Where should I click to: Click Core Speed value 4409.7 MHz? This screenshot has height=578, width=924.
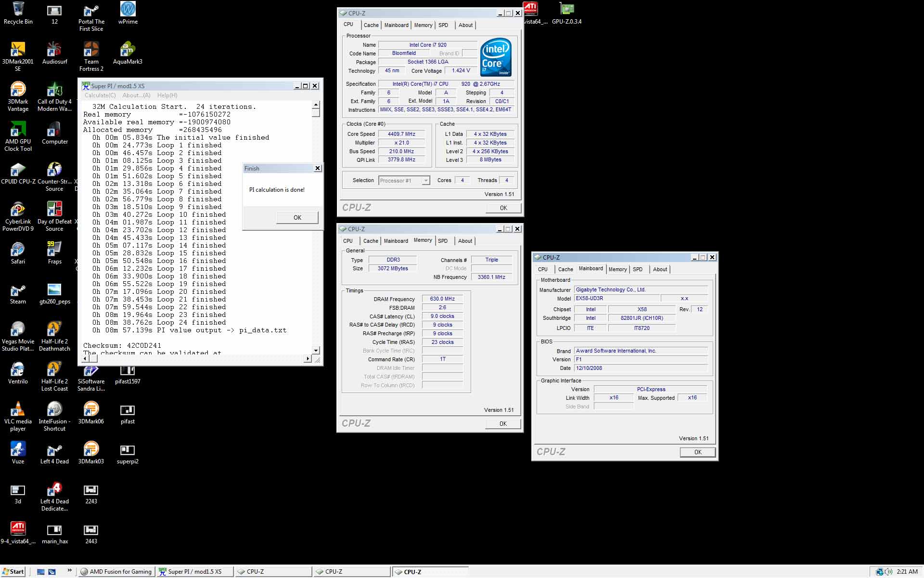401,134
